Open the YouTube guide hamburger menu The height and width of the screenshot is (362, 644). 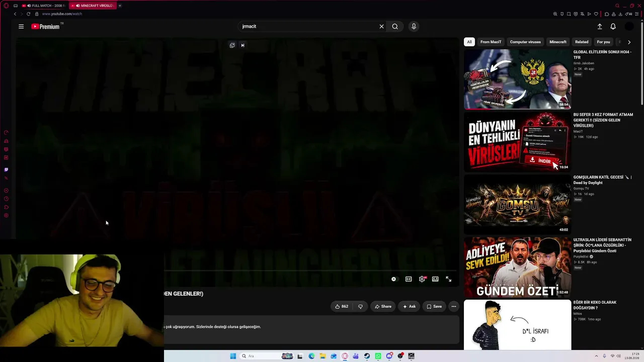(x=21, y=27)
